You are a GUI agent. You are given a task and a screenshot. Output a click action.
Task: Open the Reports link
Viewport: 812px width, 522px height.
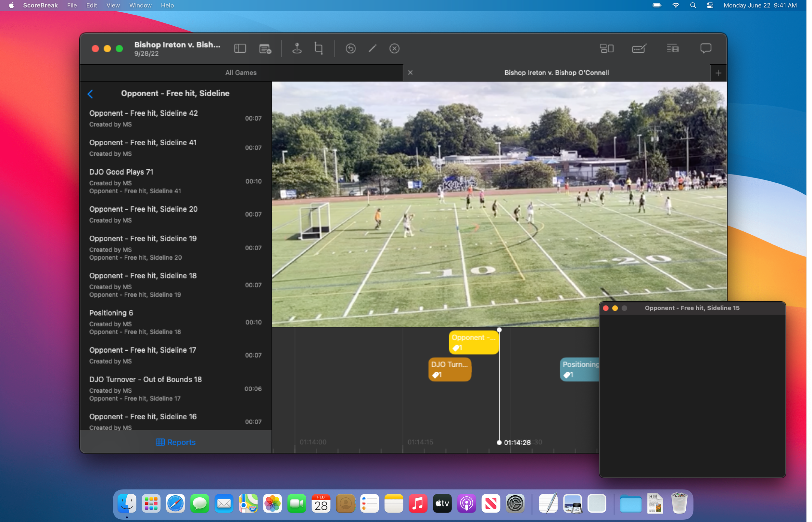click(x=175, y=442)
